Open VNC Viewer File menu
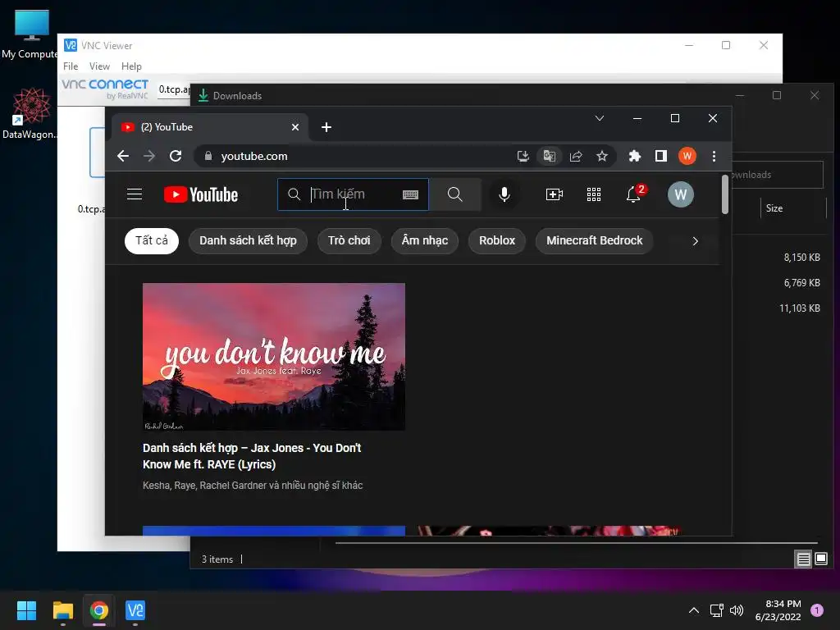This screenshot has height=630, width=840. point(71,66)
